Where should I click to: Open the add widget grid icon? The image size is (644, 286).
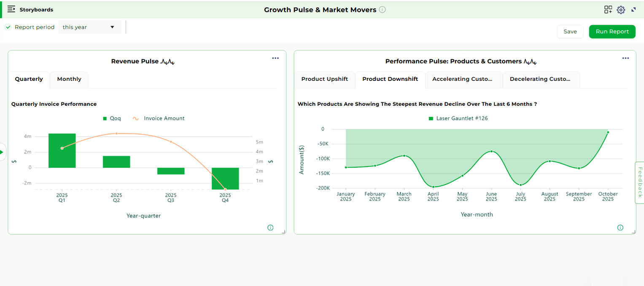[608, 10]
